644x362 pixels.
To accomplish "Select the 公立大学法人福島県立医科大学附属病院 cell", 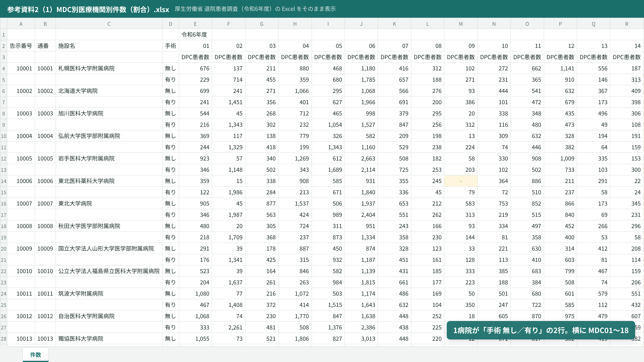I will [x=109, y=271].
